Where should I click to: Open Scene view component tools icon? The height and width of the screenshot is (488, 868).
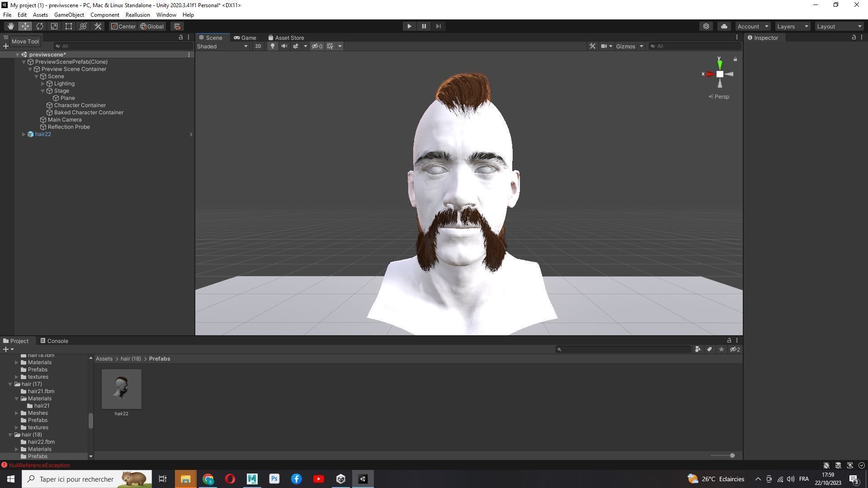[x=592, y=46]
